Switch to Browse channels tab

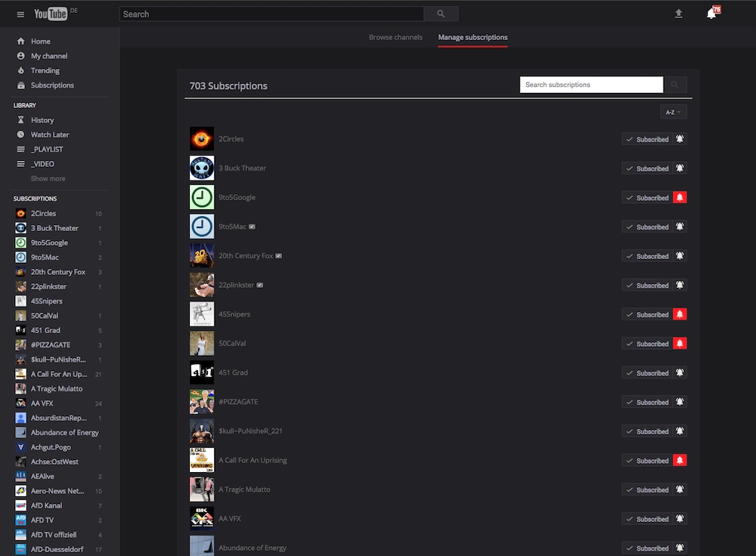tap(395, 37)
